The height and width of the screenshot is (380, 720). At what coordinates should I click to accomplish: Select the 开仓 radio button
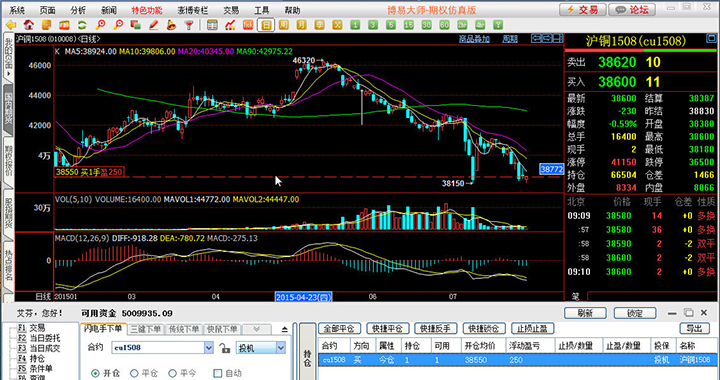click(x=95, y=373)
